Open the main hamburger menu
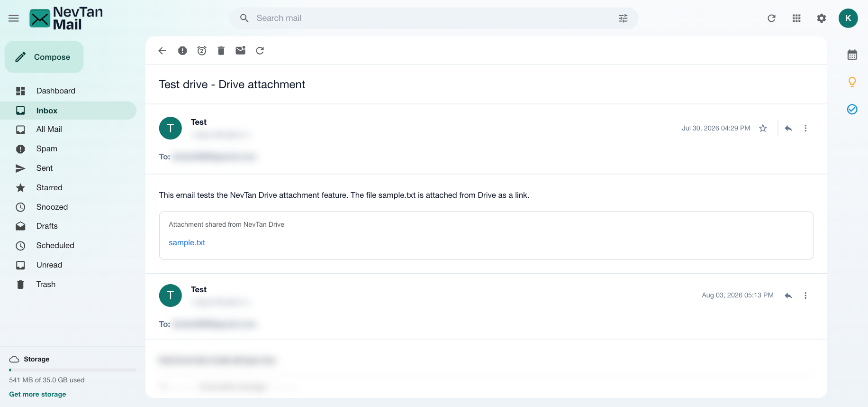Screen dimensions: 868x407 click(14, 18)
